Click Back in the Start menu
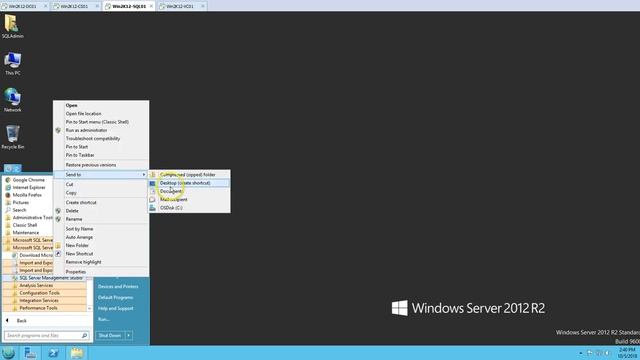This screenshot has width=640, height=360. pos(22,321)
